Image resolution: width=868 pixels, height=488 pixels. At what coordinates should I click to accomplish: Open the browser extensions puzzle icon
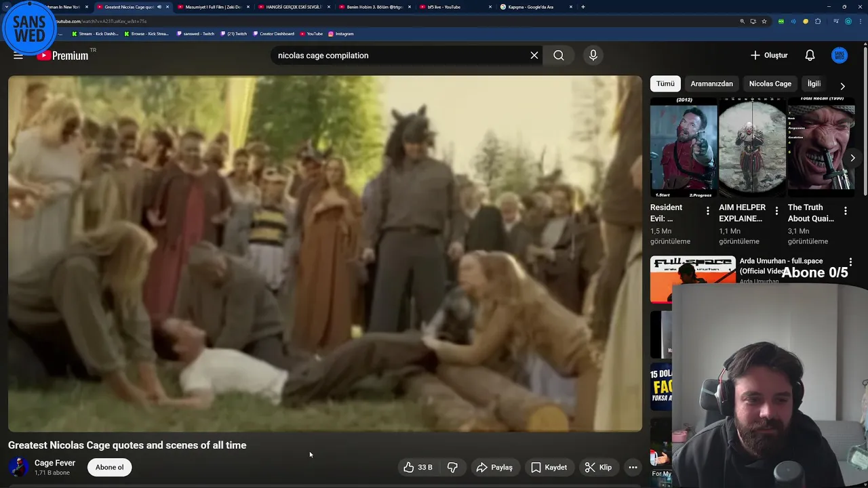point(818,21)
